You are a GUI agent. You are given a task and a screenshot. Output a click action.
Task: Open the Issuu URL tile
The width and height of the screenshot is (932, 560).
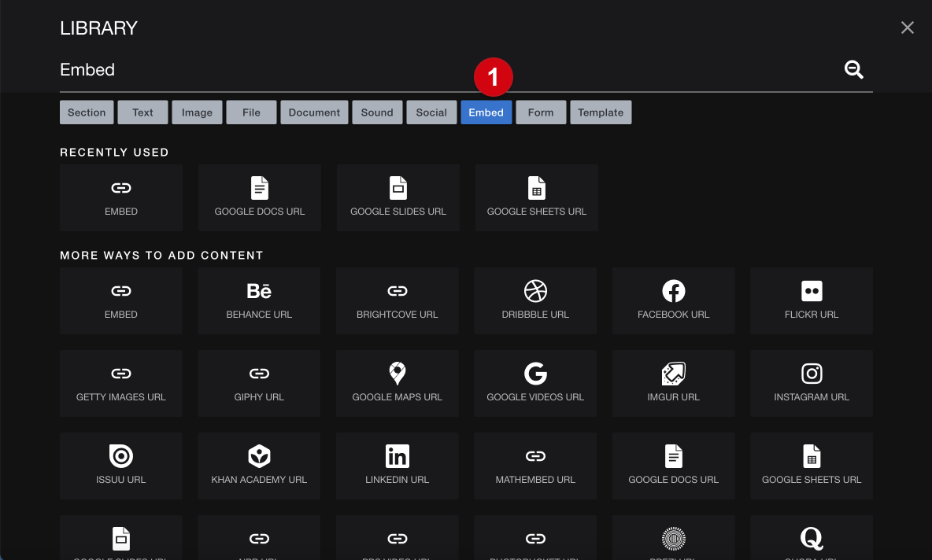click(121, 466)
